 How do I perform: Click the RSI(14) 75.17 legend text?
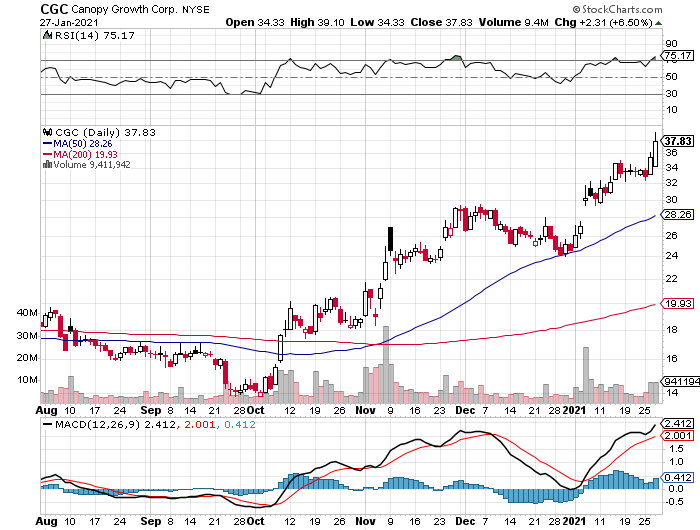(x=94, y=35)
